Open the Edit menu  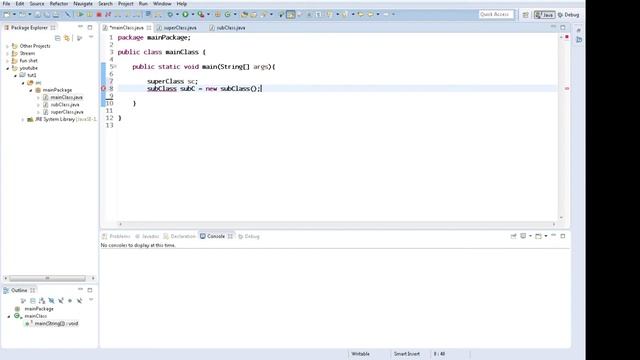tap(20, 4)
